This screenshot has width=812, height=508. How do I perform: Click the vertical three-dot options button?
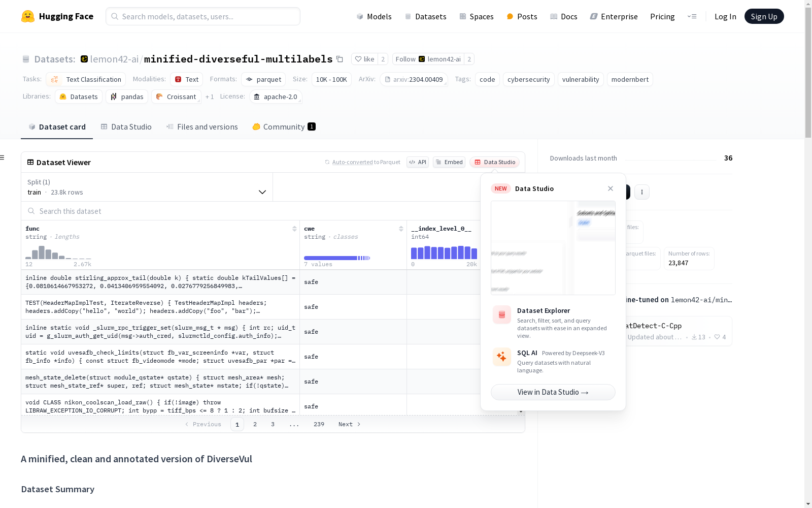click(642, 192)
